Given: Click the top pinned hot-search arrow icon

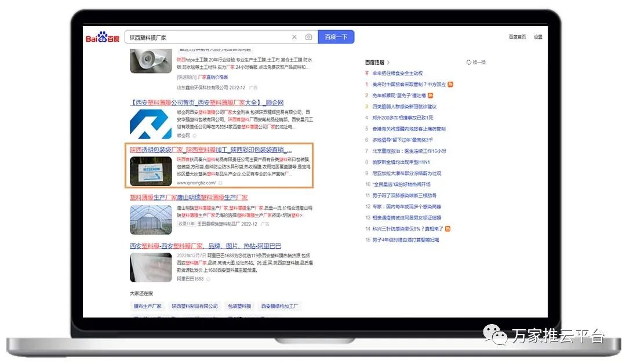Looking at the screenshot, I should pos(367,74).
